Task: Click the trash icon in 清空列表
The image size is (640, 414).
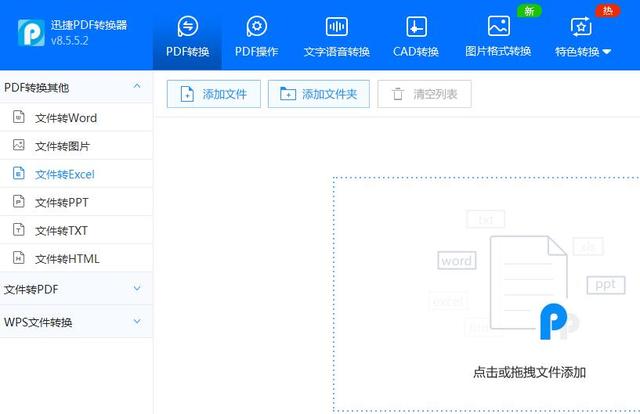Action: coord(398,94)
